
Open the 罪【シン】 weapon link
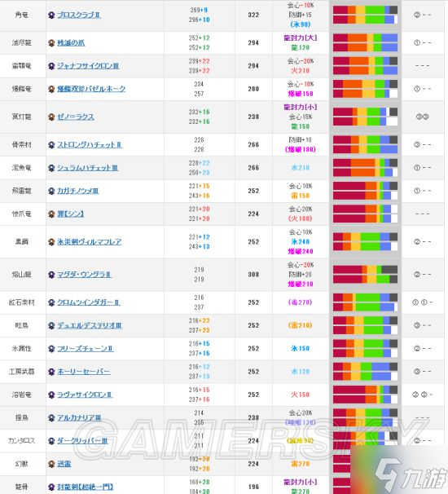pos(71,214)
